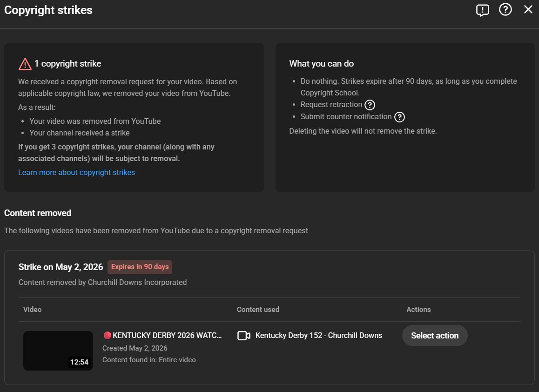
Task: Click the Copyright strikes dialog title
Action: coord(48,10)
